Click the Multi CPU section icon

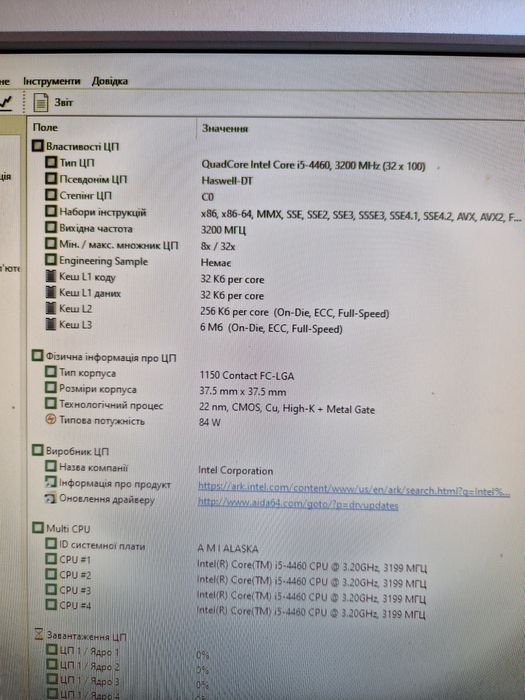point(38,529)
